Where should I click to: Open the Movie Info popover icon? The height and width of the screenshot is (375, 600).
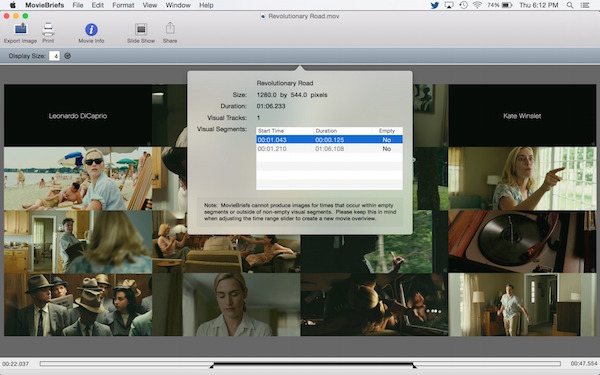[x=91, y=29]
